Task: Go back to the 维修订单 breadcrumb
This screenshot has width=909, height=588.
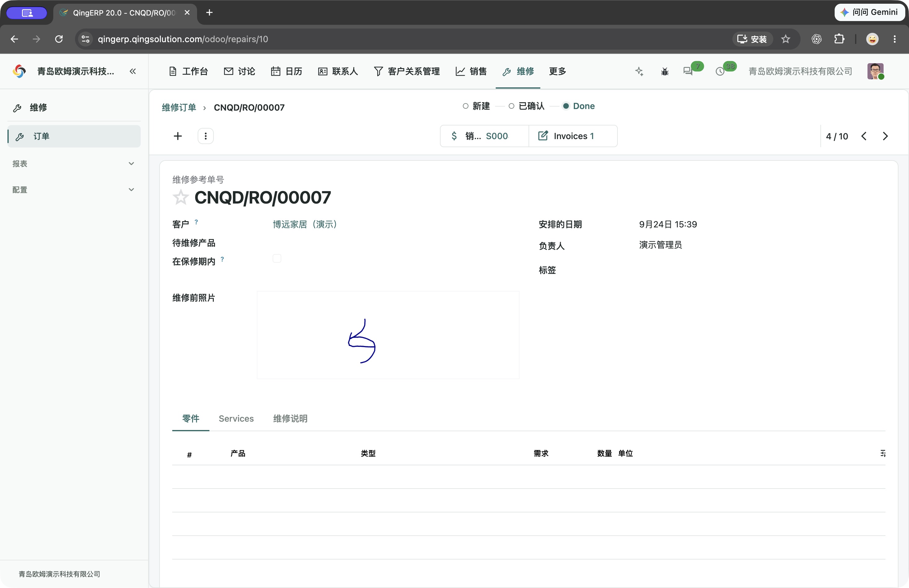Action: (179, 108)
